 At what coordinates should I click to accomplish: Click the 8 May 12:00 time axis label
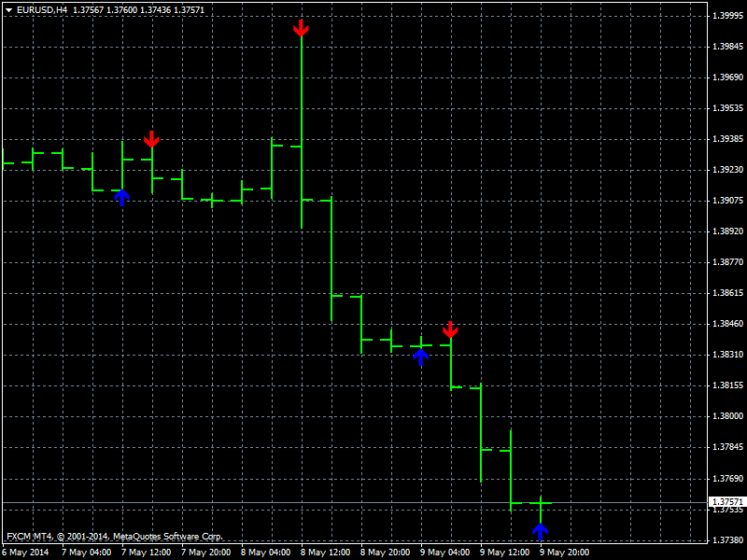pos(325,553)
